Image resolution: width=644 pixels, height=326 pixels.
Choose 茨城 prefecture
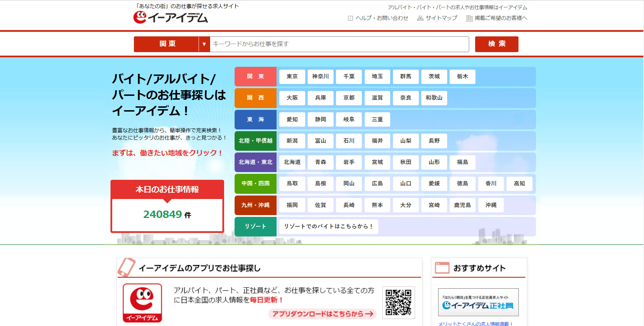[434, 77]
